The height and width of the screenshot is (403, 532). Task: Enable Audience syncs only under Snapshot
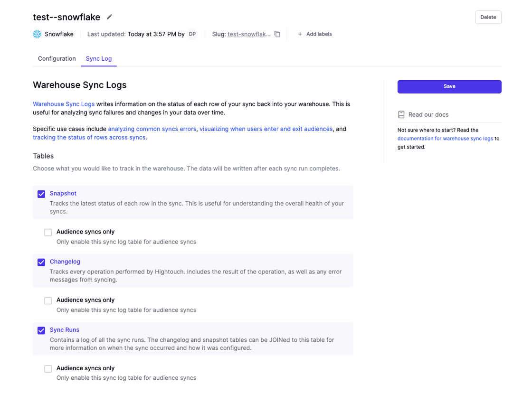click(48, 233)
